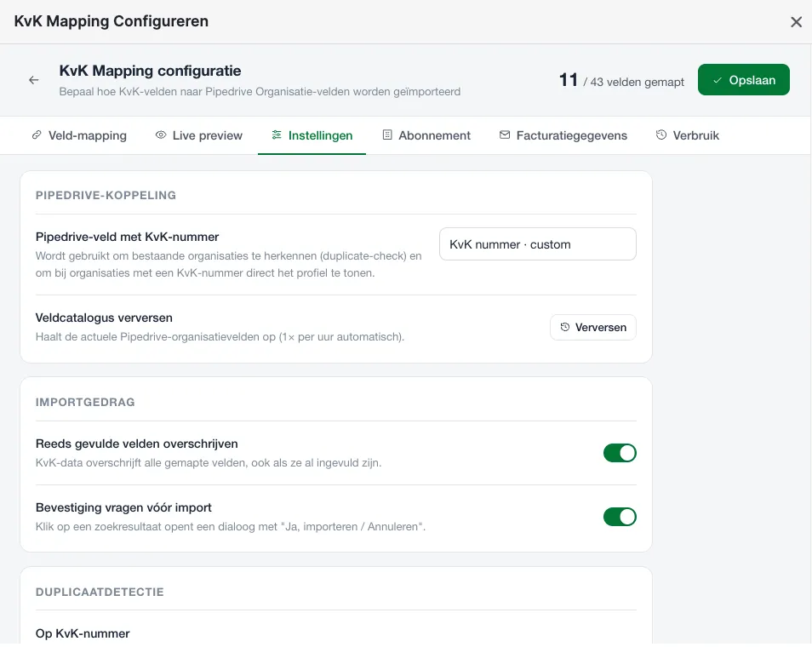Go to the Facturatiegegevens tab
Image resolution: width=812 pixels, height=647 pixels.
[x=563, y=135]
